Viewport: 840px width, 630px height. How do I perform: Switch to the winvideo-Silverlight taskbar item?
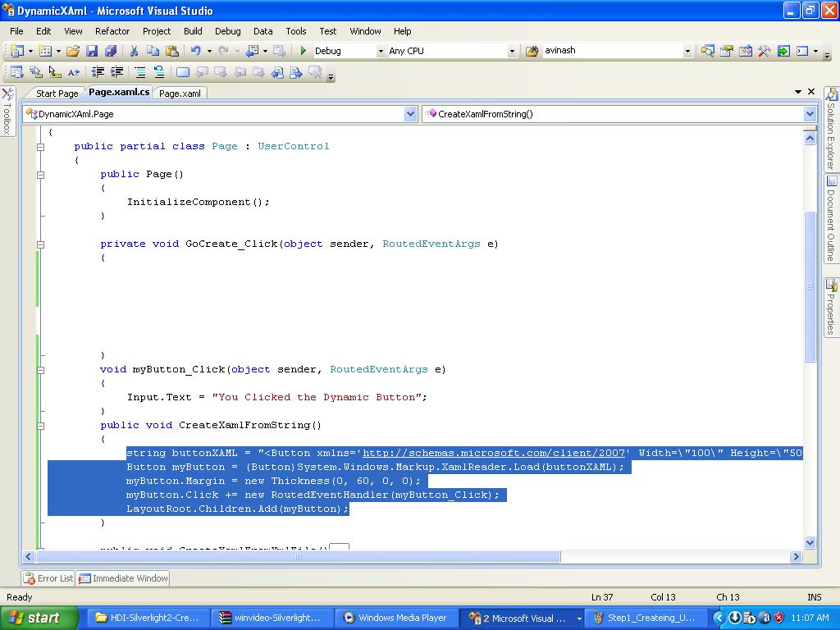pos(272,618)
